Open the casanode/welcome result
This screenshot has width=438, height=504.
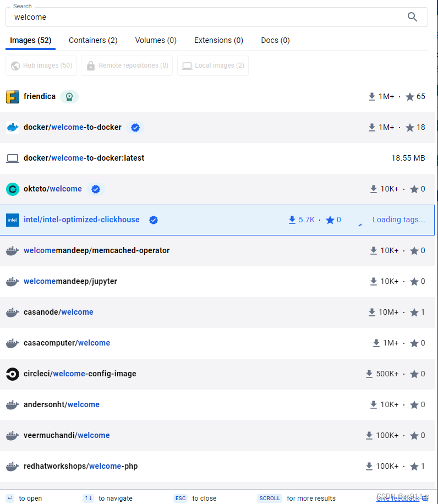pos(217,313)
